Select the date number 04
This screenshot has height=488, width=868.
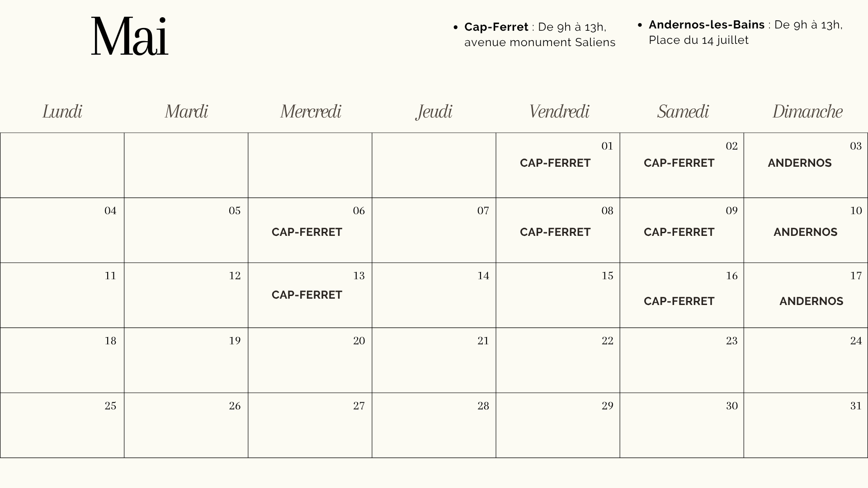tap(110, 211)
